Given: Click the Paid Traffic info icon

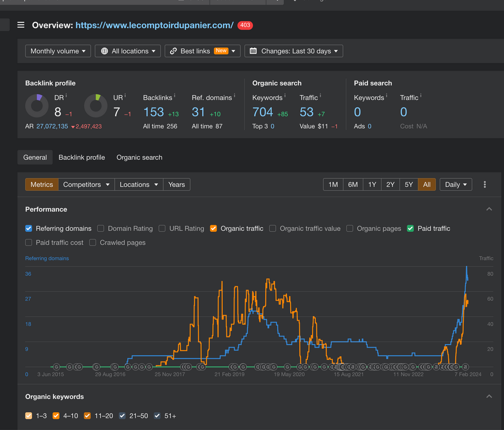Looking at the screenshot, I should tap(421, 96).
